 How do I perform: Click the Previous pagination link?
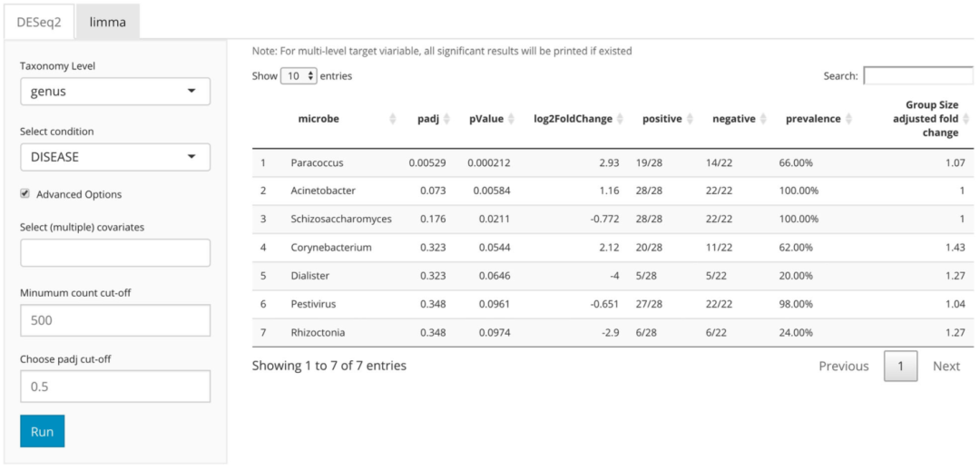[x=844, y=367]
